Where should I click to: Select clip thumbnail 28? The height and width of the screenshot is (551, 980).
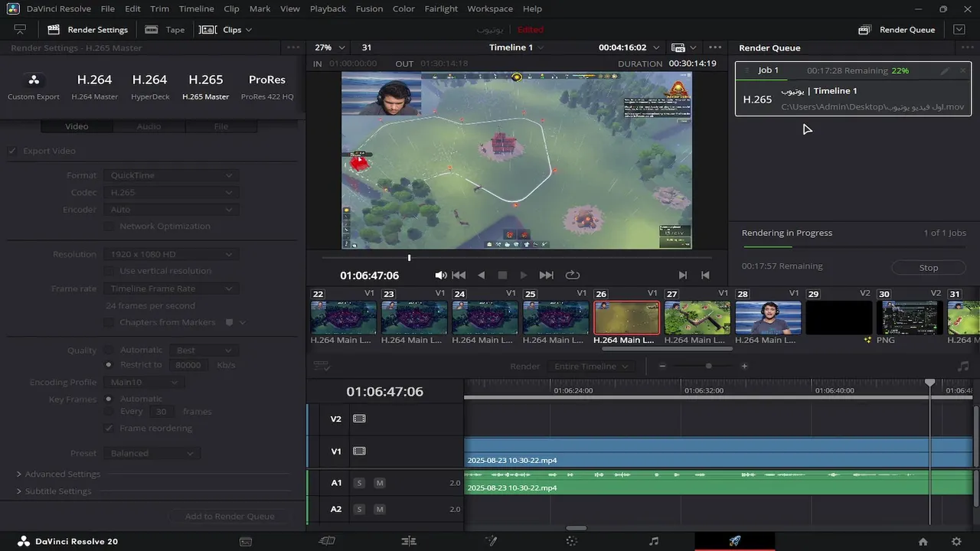768,318
